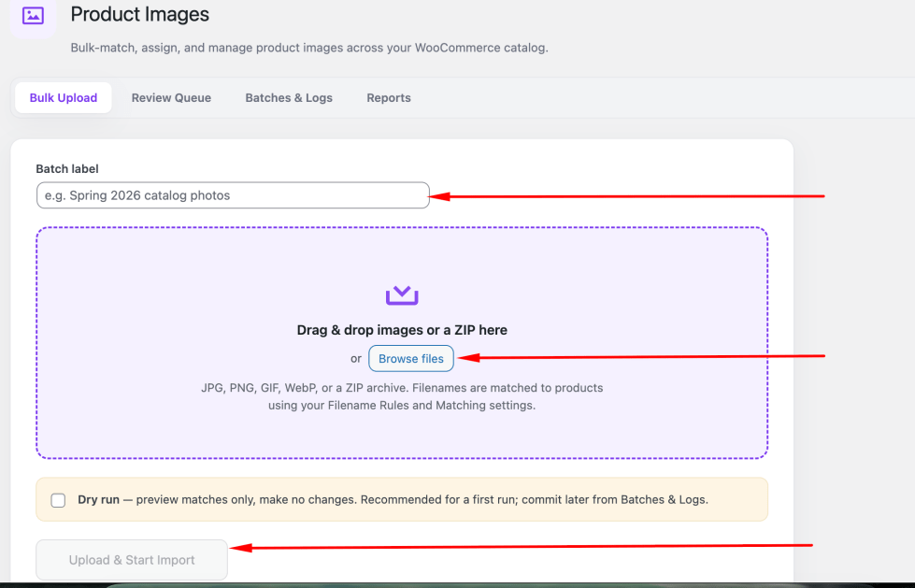Switch to the Bulk Upload tab
The width and height of the screenshot is (915, 588).
pyautogui.click(x=63, y=97)
